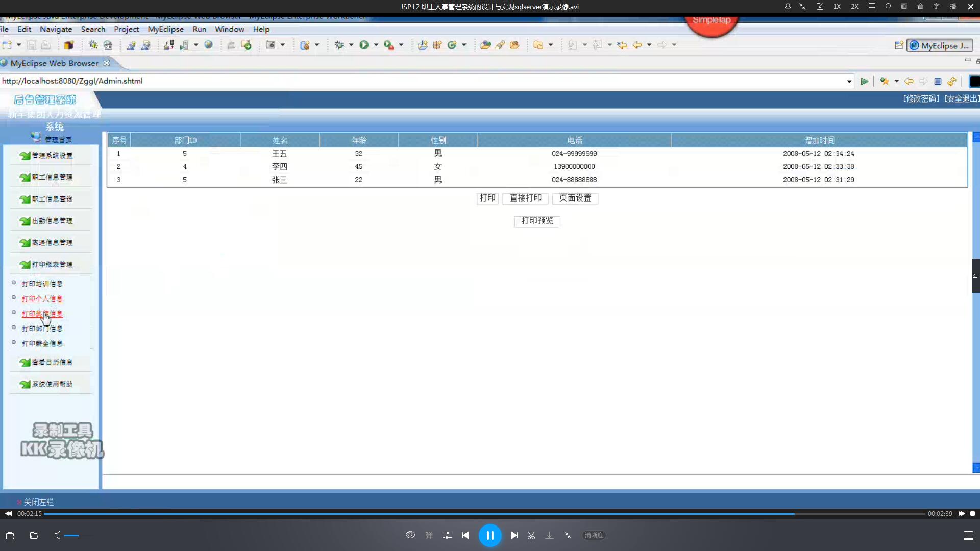980x551 pixels.
Task: Click the 打印 print button
Action: point(487,198)
